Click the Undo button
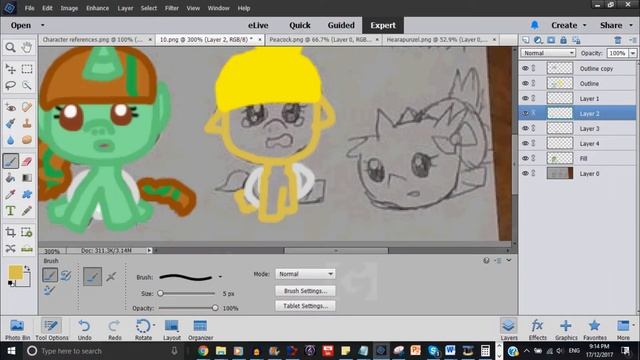 (x=84, y=329)
